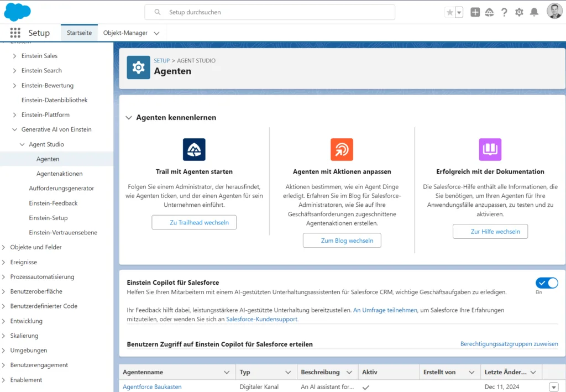566x392 pixels.
Task: Disable the Einstein Copilot für Salesforce toggle
Action: click(546, 283)
